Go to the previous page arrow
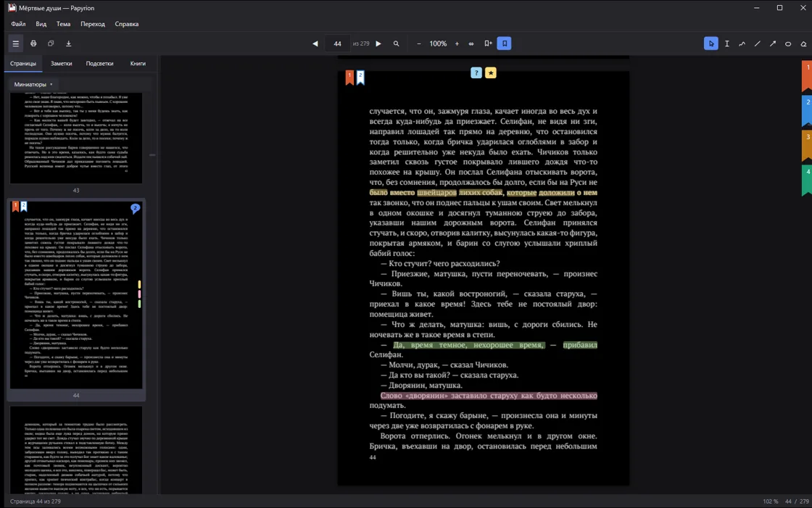This screenshot has width=812, height=508. pos(315,43)
